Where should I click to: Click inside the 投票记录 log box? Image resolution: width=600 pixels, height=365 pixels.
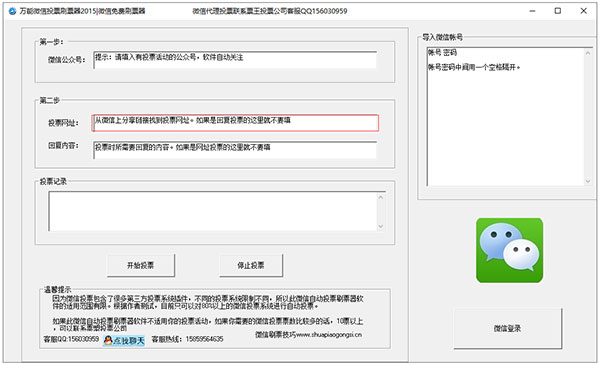217,211
